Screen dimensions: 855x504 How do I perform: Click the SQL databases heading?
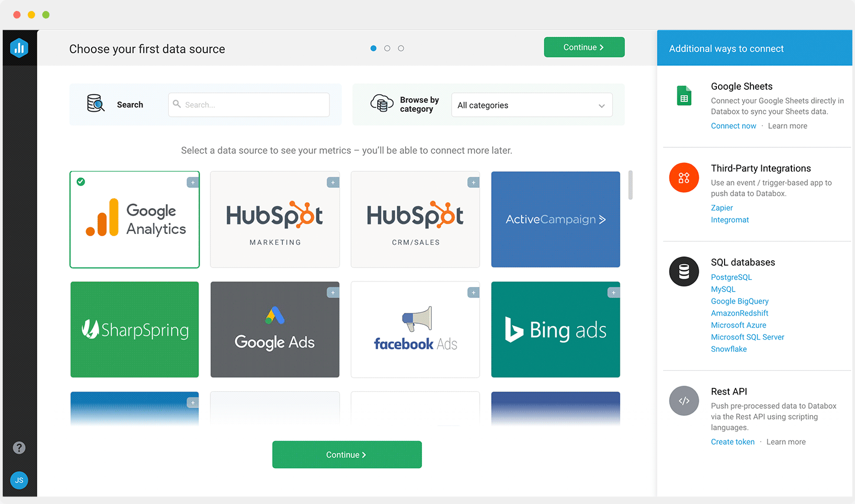click(743, 262)
